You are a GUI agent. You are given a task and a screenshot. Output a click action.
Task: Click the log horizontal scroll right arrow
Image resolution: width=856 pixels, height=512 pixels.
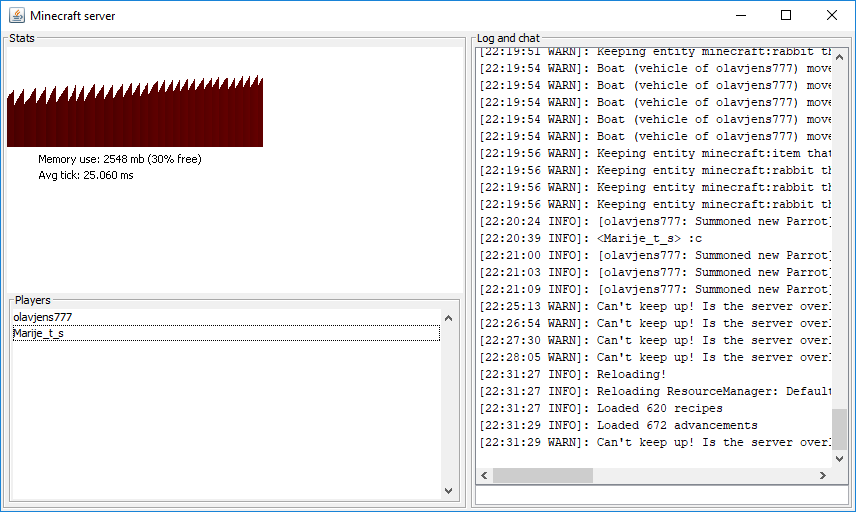[823, 475]
